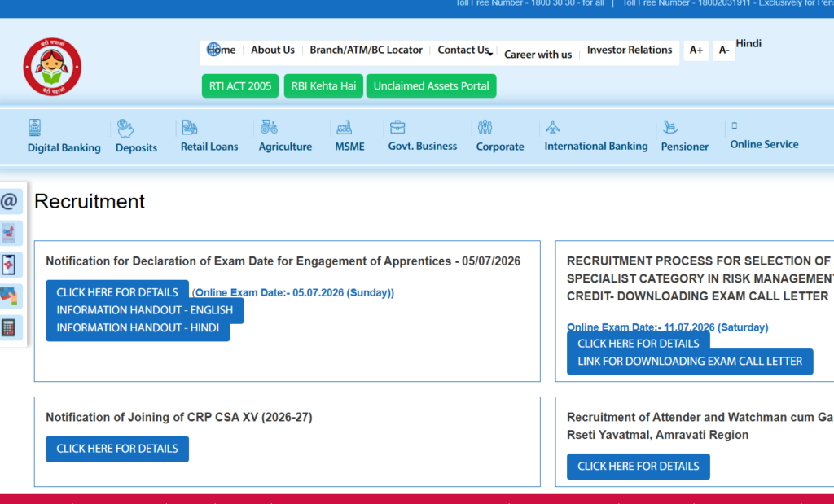Click details button for Apprentices exam notification

tap(117, 291)
